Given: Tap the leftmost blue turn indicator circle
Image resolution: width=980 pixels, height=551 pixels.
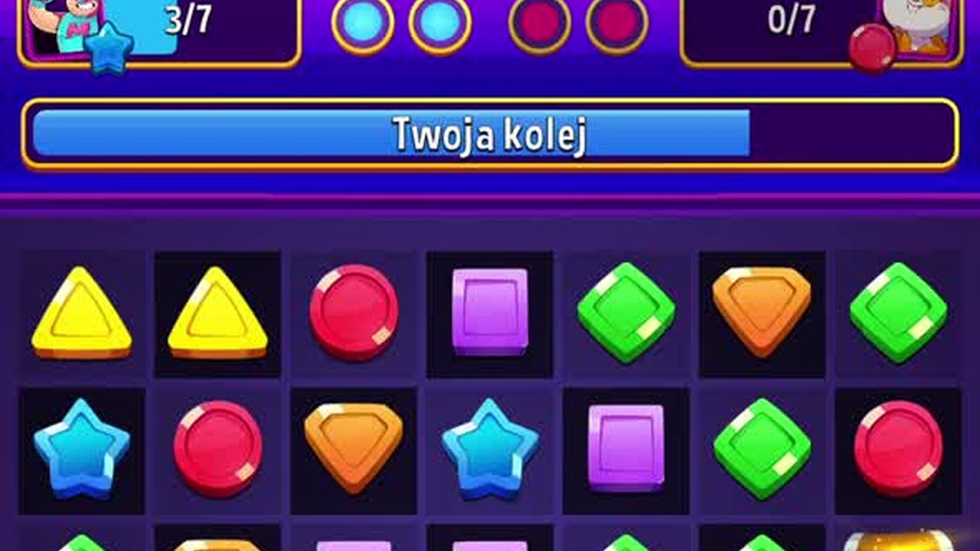Looking at the screenshot, I should (363, 24).
